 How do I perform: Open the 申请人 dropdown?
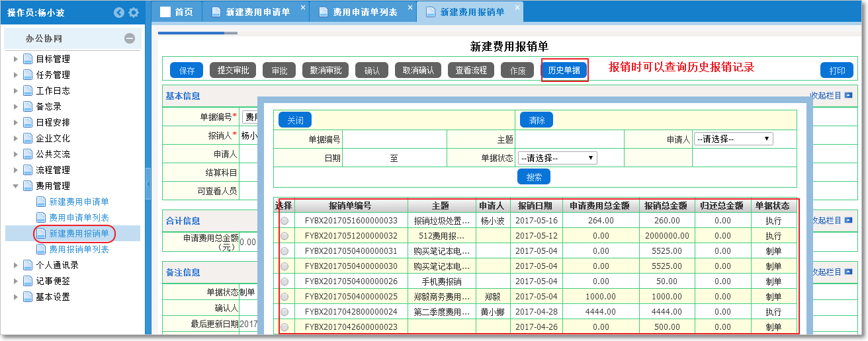733,139
